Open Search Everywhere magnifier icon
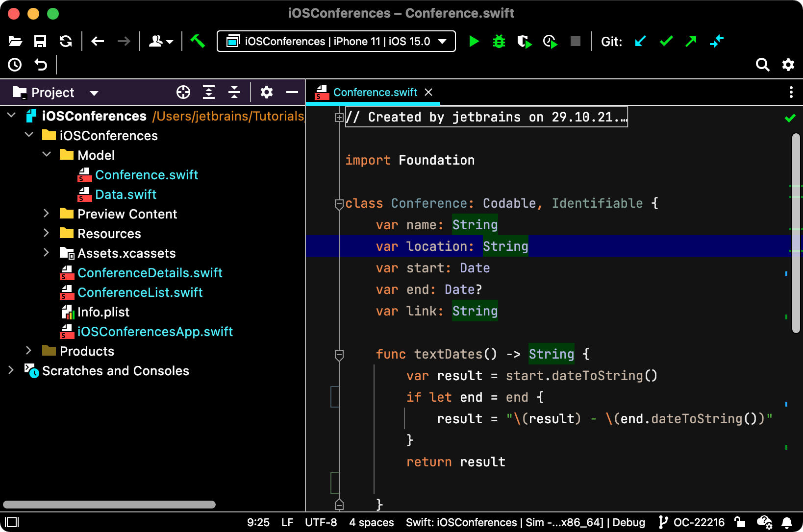Screen dimensions: 803x532 pyautogui.click(x=763, y=65)
